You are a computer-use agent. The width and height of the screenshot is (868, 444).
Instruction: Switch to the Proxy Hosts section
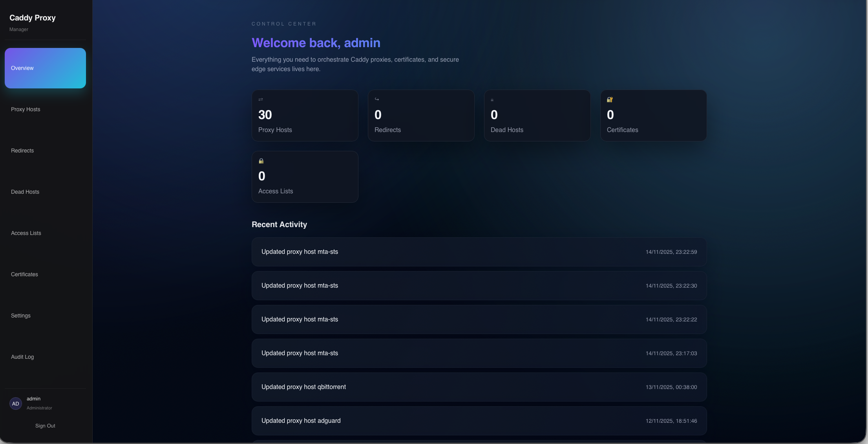coord(26,109)
